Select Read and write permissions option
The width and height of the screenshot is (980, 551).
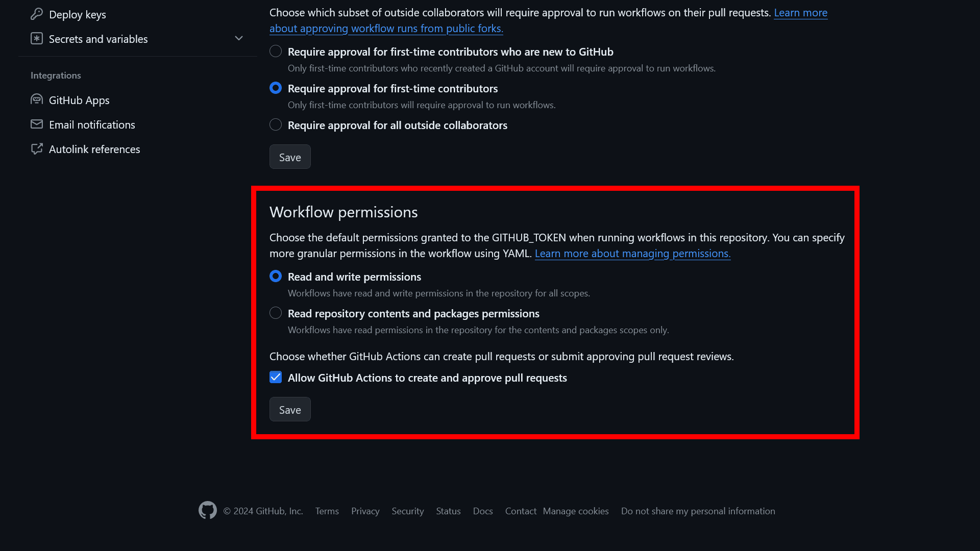[x=276, y=276]
